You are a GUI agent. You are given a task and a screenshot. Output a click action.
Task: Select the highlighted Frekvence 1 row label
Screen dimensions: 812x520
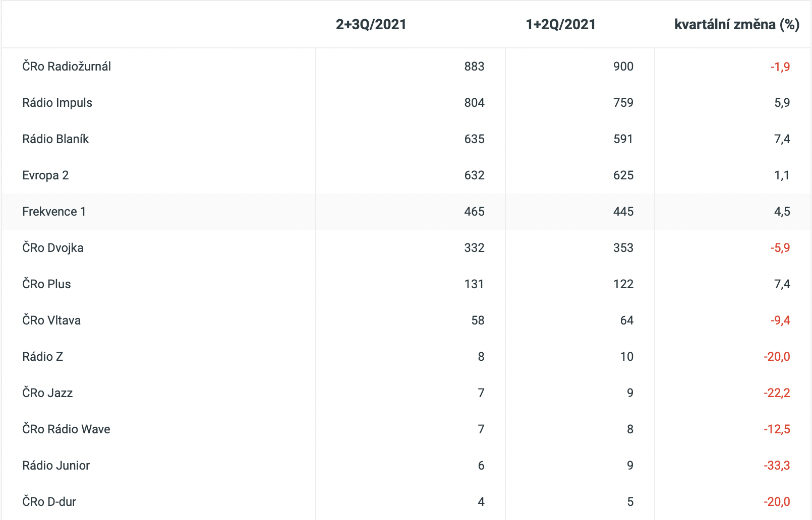54,212
